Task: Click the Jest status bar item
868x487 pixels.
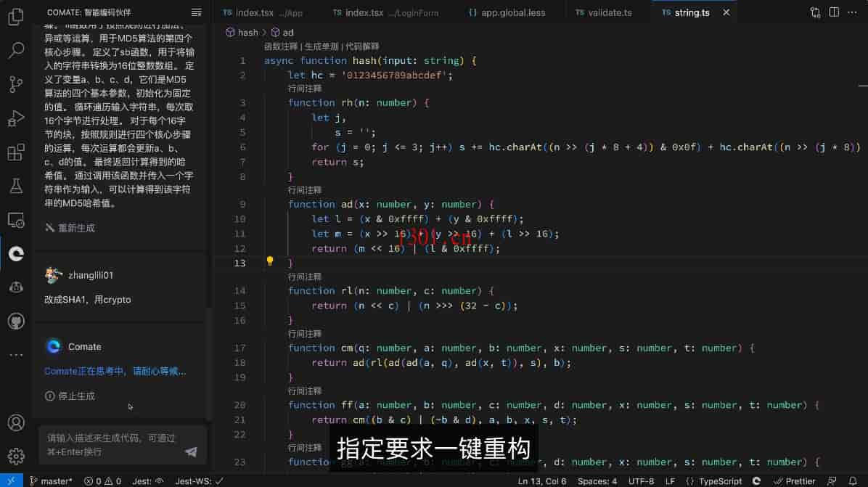Action: click(147, 481)
